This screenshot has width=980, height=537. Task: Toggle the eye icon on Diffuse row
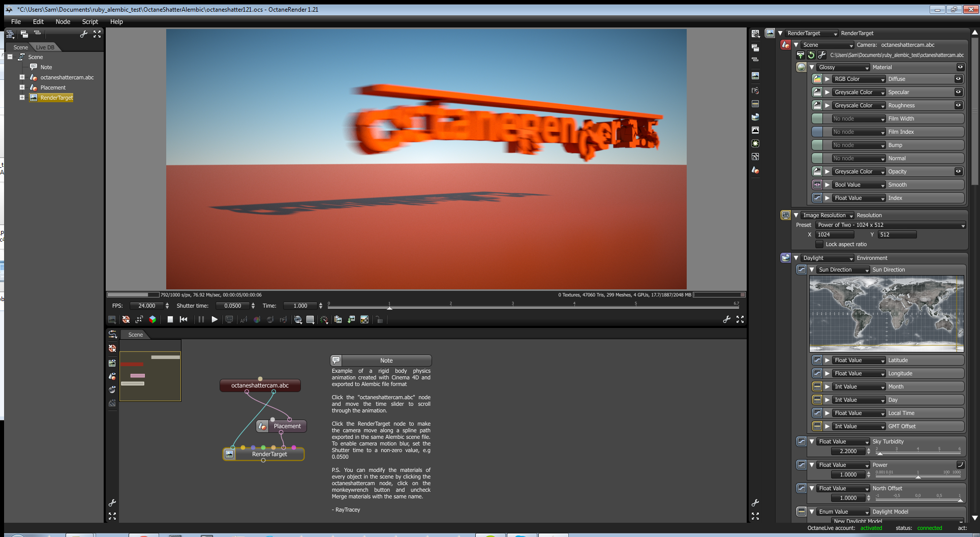[x=958, y=79]
